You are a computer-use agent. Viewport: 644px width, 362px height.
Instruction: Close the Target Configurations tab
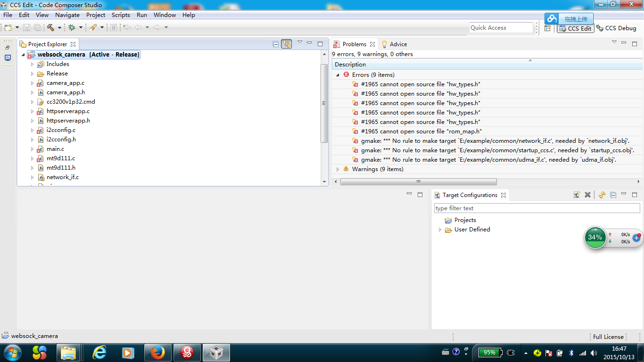504,195
